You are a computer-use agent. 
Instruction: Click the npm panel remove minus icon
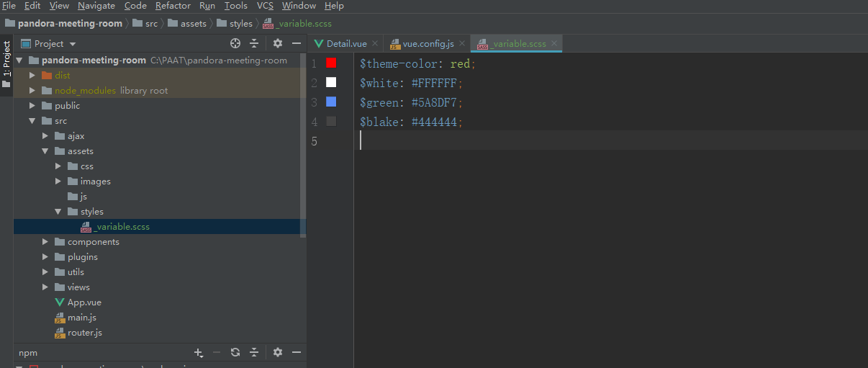tap(217, 352)
